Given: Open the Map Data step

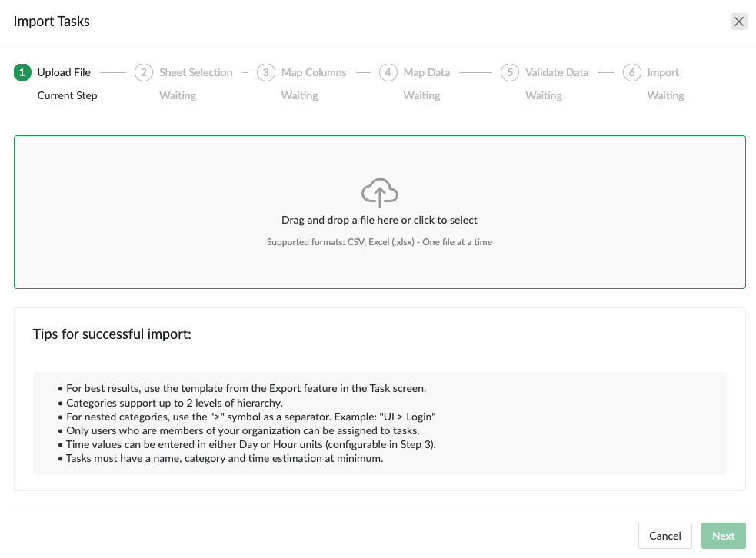Looking at the screenshot, I should click(x=426, y=72).
